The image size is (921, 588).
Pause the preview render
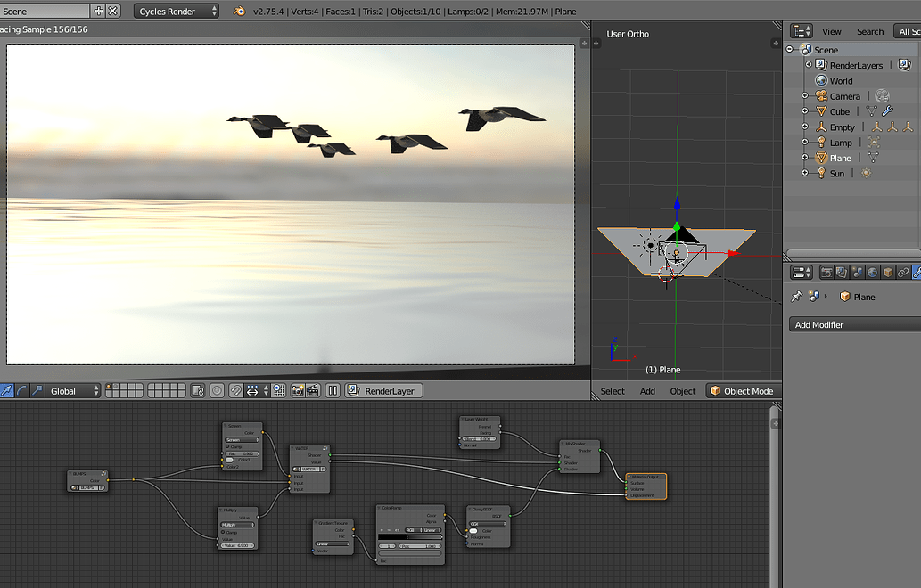333,391
